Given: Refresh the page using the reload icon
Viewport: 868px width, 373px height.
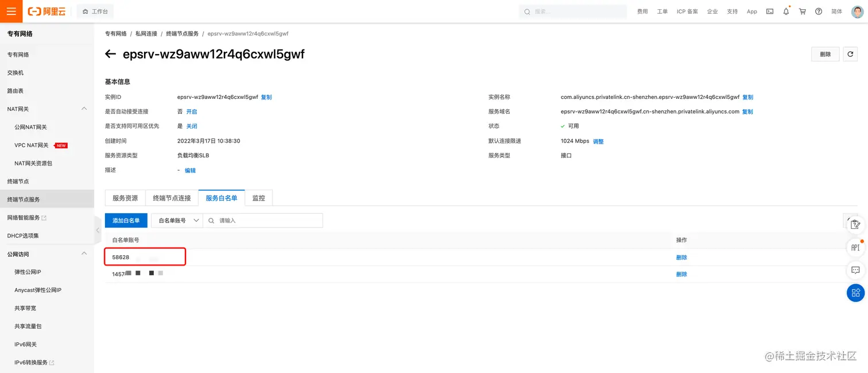Looking at the screenshot, I should pyautogui.click(x=850, y=53).
